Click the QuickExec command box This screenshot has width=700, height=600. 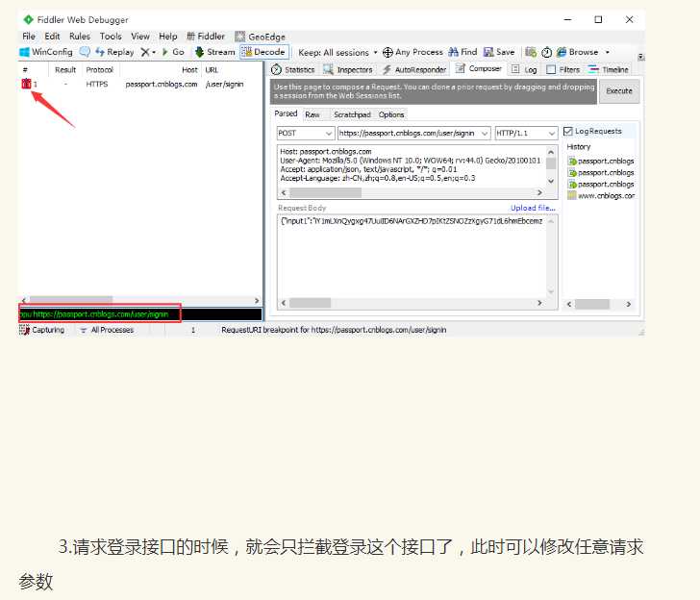point(140,314)
